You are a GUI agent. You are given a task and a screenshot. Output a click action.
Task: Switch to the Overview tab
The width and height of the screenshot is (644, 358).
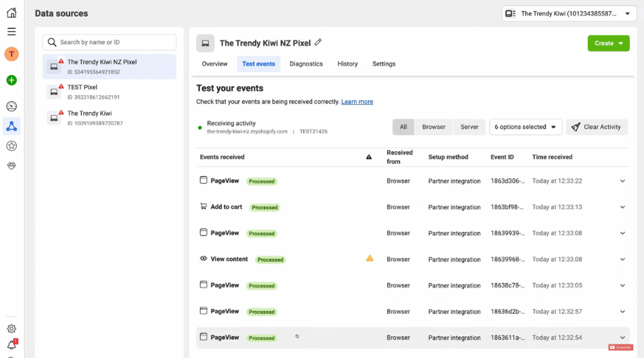[214, 64]
